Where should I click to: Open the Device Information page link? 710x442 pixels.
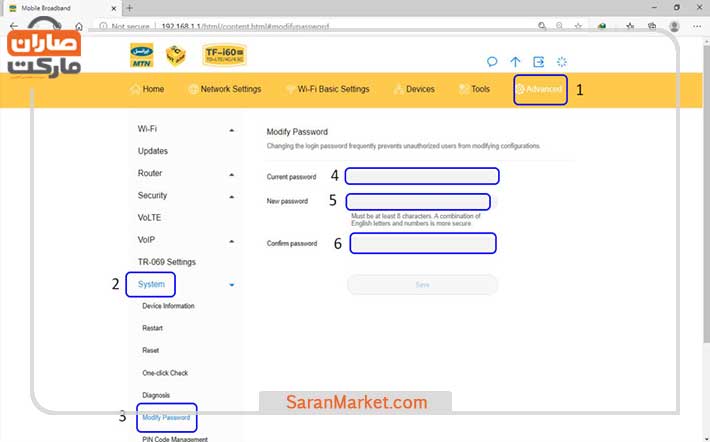point(168,306)
